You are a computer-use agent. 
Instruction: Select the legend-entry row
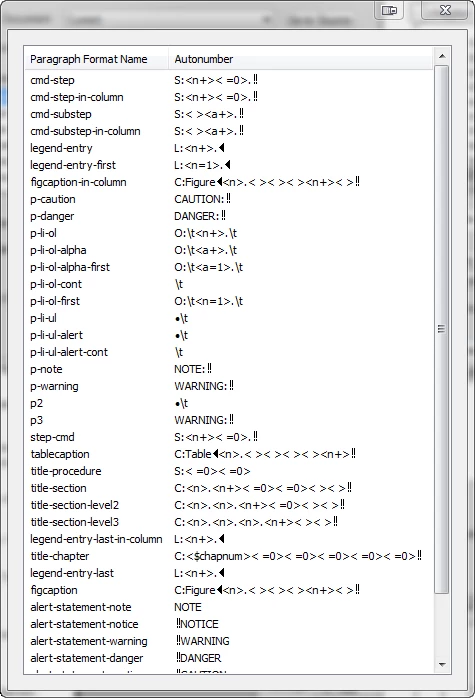pyautogui.click(x=228, y=148)
